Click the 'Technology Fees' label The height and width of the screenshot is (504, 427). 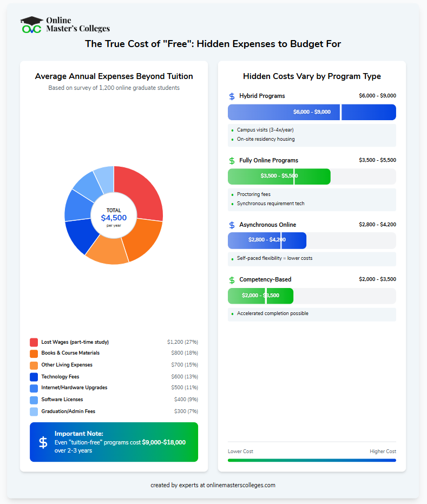click(x=60, y=377)
